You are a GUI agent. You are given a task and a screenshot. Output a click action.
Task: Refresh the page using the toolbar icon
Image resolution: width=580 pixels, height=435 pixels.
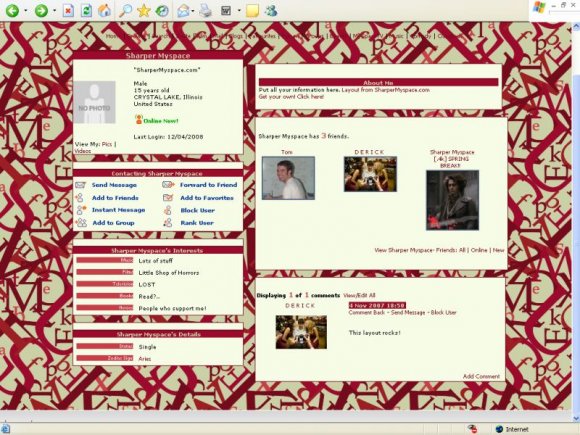[x=86, y=11]
